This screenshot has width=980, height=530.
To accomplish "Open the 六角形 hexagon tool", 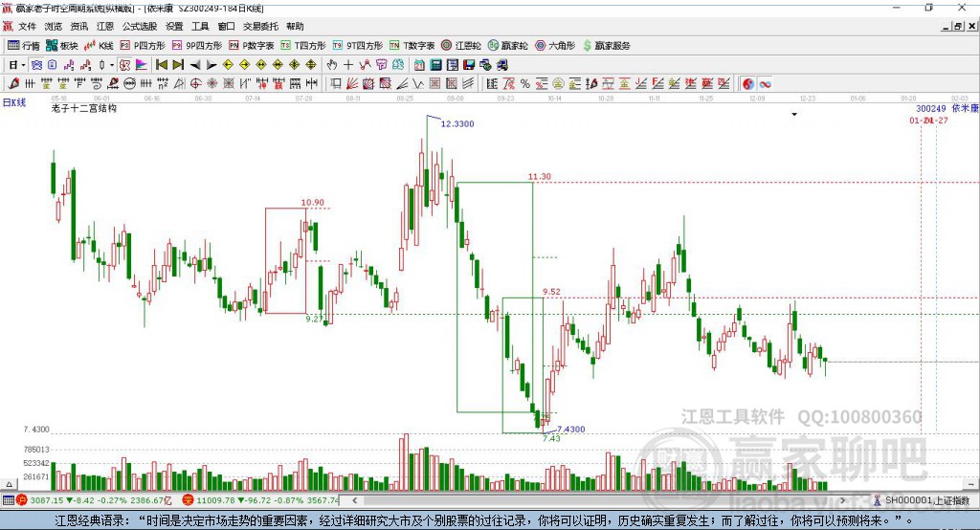I will pos(555,46).
